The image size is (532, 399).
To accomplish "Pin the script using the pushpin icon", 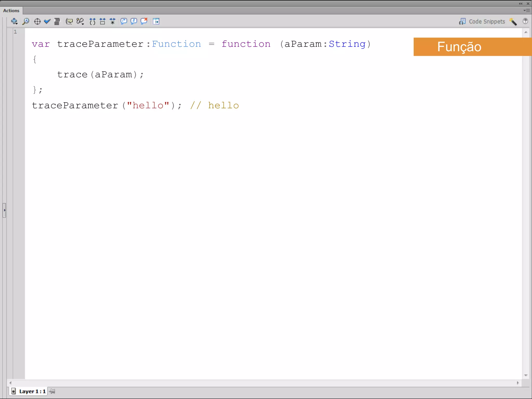I will tap(52, 391).
